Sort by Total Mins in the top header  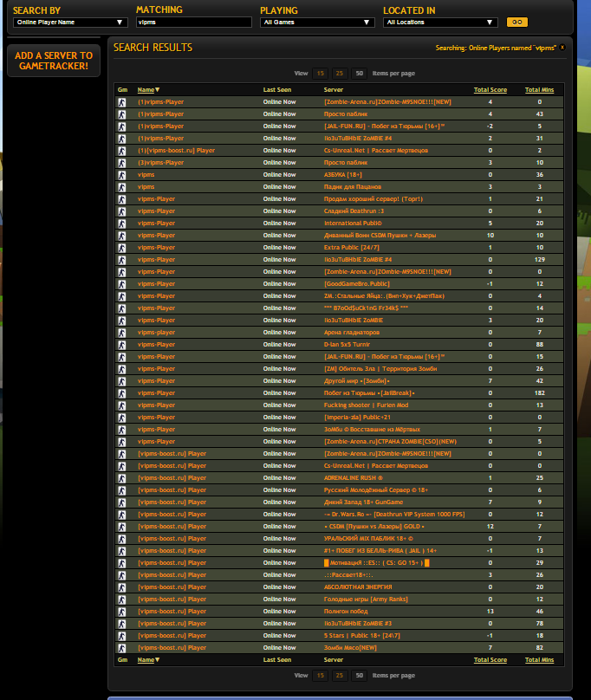(539, 90)
